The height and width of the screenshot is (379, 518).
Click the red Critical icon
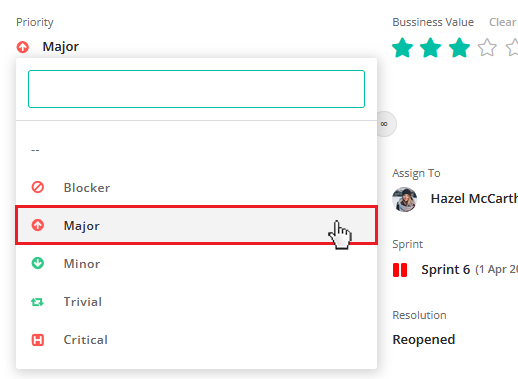click(38, 340)
